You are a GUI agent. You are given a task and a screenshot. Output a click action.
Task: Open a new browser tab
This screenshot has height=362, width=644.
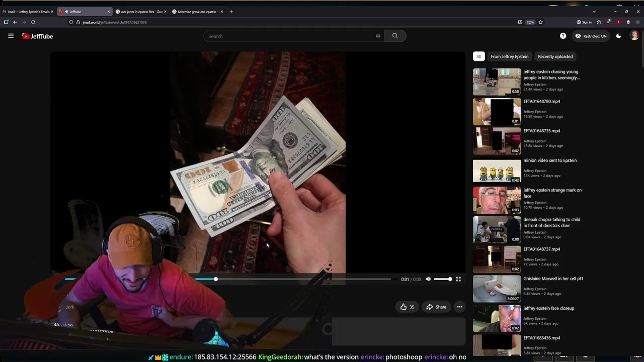(231, 12)
